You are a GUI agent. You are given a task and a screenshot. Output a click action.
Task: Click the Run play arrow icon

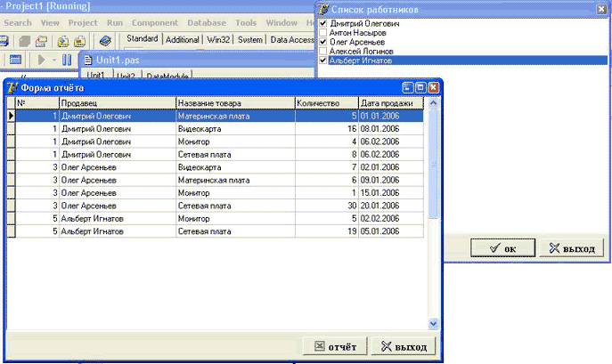(x=41, y=60)
